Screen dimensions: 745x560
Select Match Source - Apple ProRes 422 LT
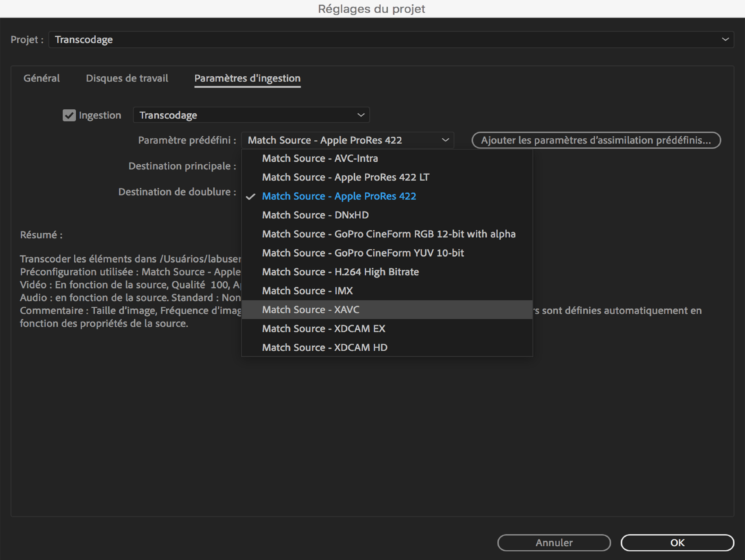(345, 177)
